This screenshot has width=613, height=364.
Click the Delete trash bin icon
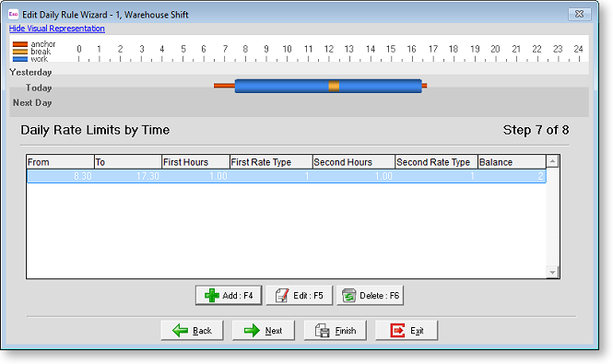click(348, 295)
